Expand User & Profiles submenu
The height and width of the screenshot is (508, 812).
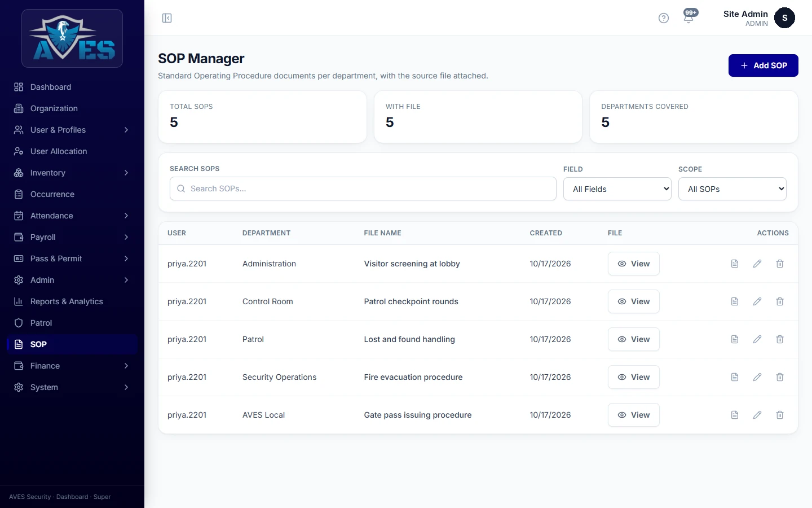(72, 130)
